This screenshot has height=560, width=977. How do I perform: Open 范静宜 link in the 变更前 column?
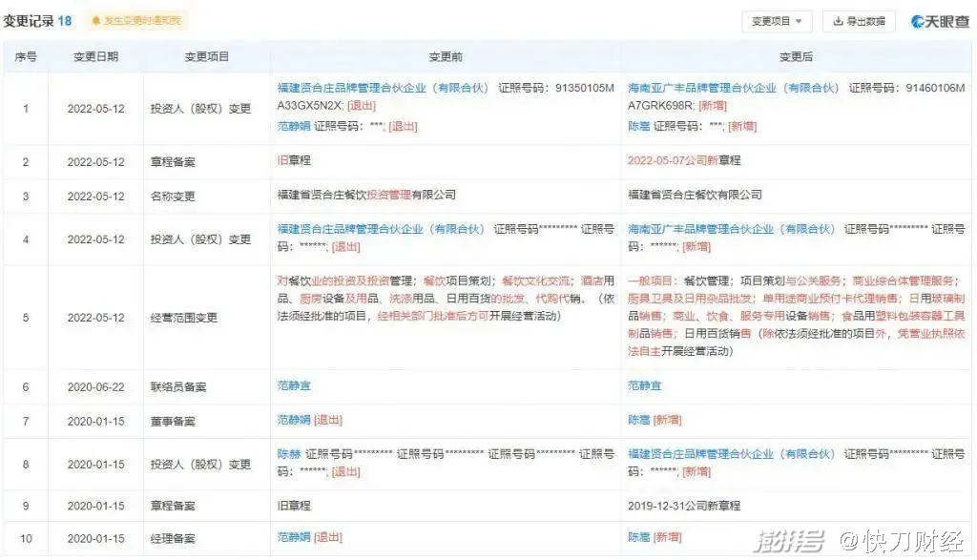tap(294, 385)
